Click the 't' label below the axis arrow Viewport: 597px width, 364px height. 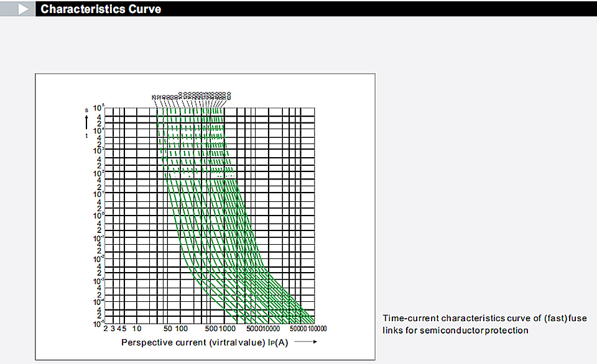tap(86, 135)
